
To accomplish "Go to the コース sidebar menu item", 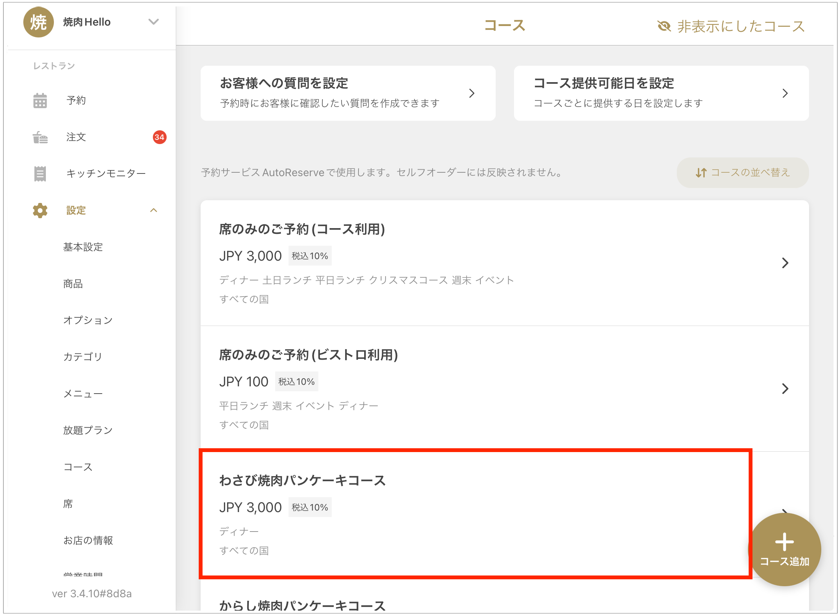I will click(x=78, y=467).
